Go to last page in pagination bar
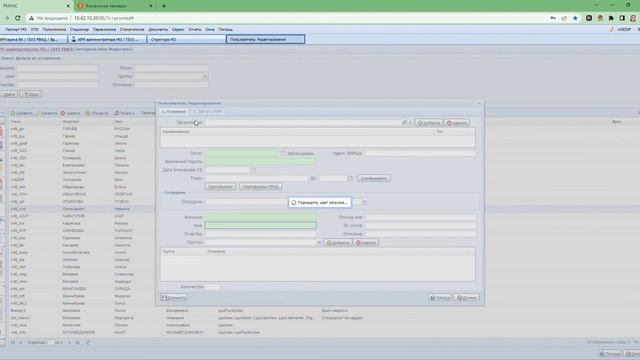This screenshot has height=360, width=640. (x=77, y=342)
